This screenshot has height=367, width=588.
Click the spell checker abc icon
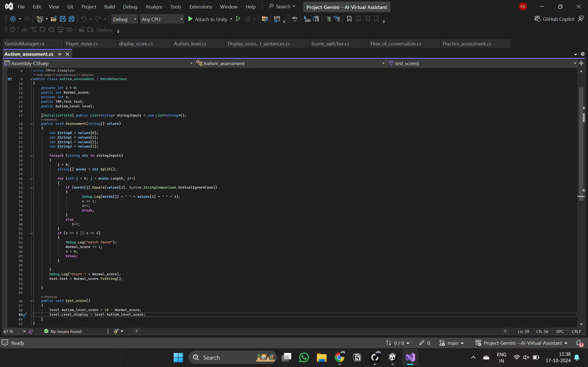pos(295,19)
